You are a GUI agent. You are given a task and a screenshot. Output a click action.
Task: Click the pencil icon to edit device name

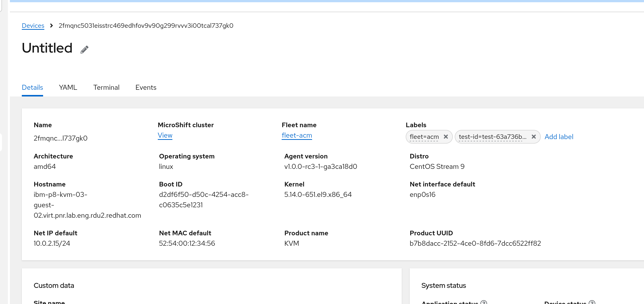coord(84,50)
